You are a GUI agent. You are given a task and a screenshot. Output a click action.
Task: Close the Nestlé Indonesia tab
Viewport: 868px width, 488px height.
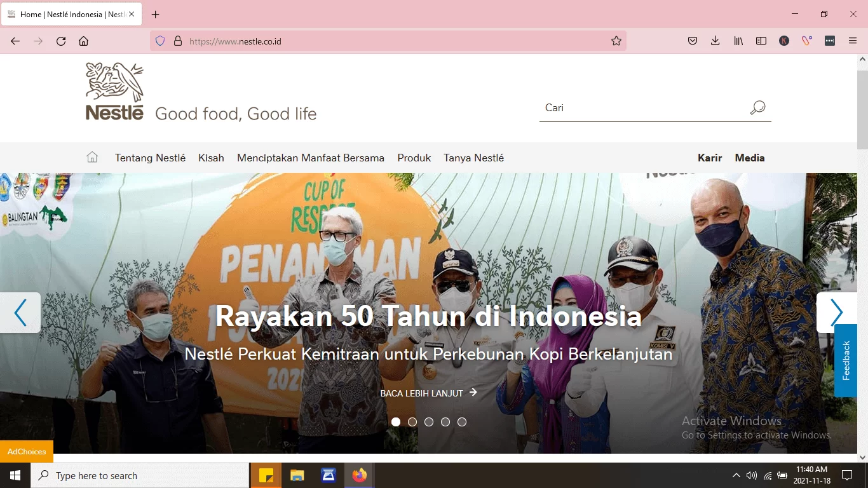coord(132,14)
